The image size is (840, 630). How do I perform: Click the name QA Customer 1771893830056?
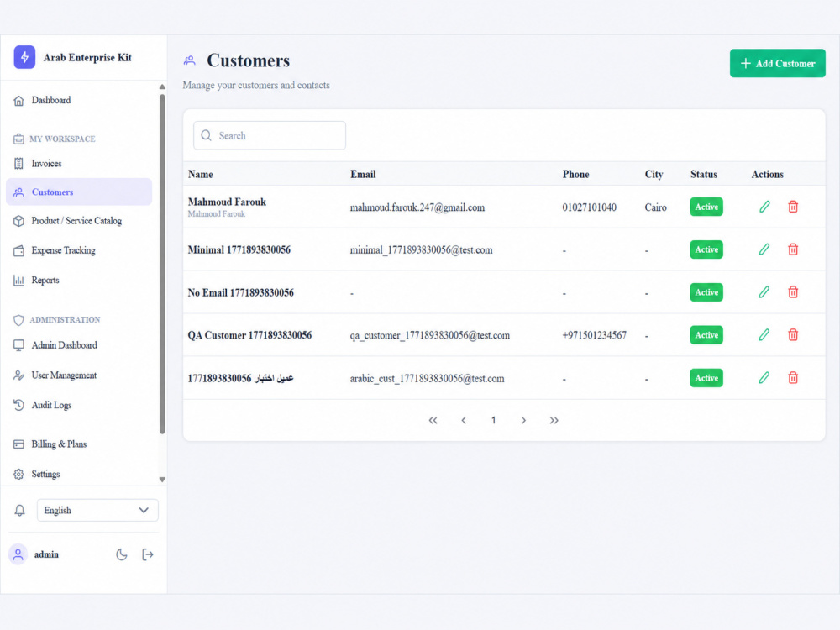coord(249,335)
